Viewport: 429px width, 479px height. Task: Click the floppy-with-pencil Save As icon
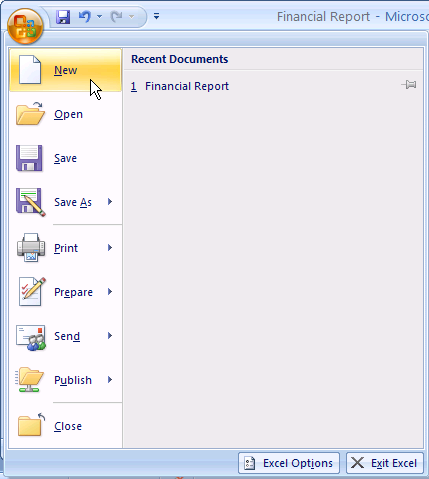pyautogui.click(x=31, y=202)
